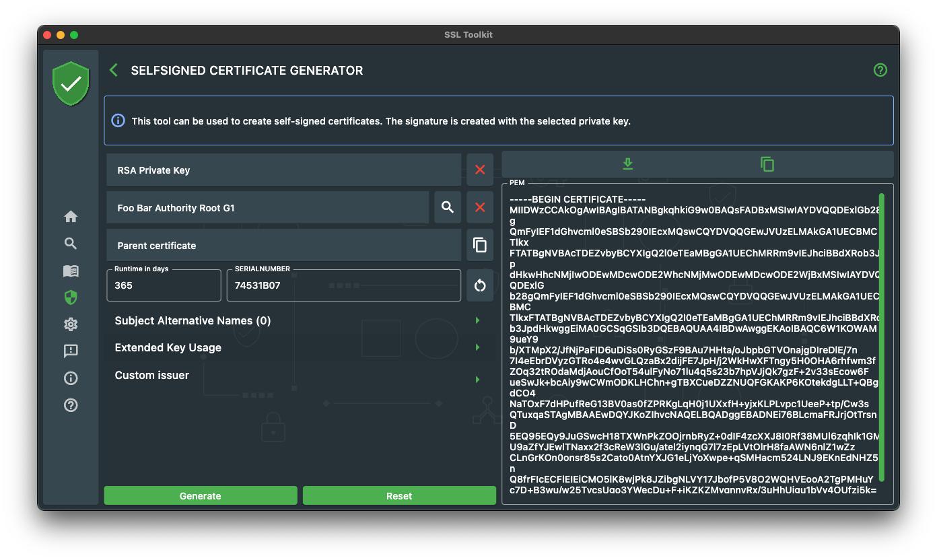Expand the Extended Key Usage section
This screenshot has height=560, width=937.
(477, 347)
